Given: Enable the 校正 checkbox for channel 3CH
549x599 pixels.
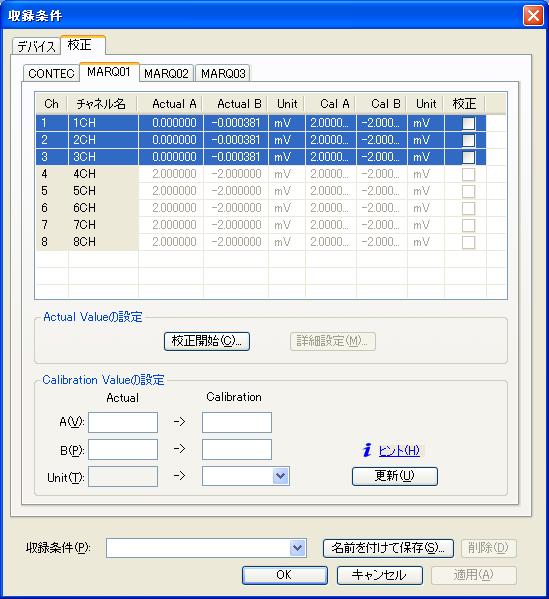Looking at the screenshot, I should 468,157.
